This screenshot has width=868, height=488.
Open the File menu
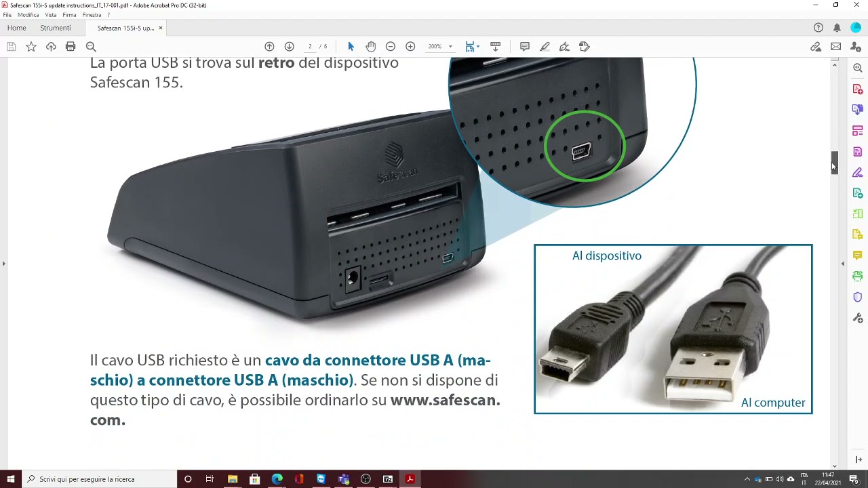tap(7, 15)
